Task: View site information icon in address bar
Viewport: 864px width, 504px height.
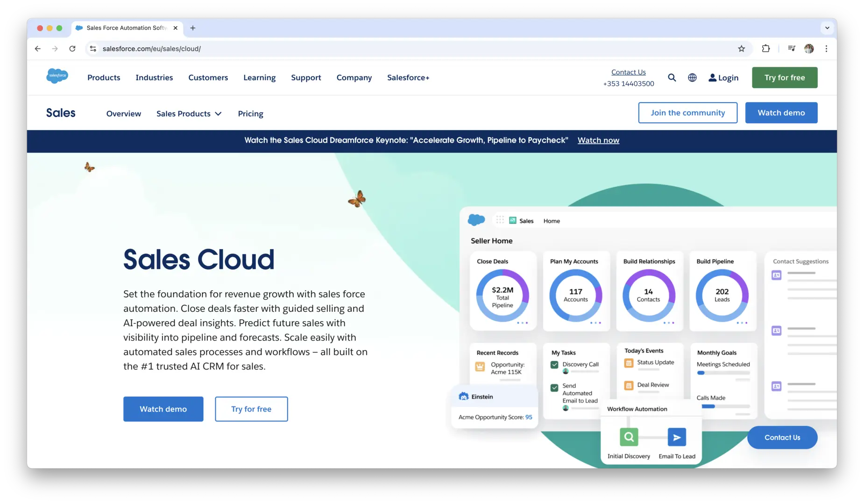Action: click(93, 49)
